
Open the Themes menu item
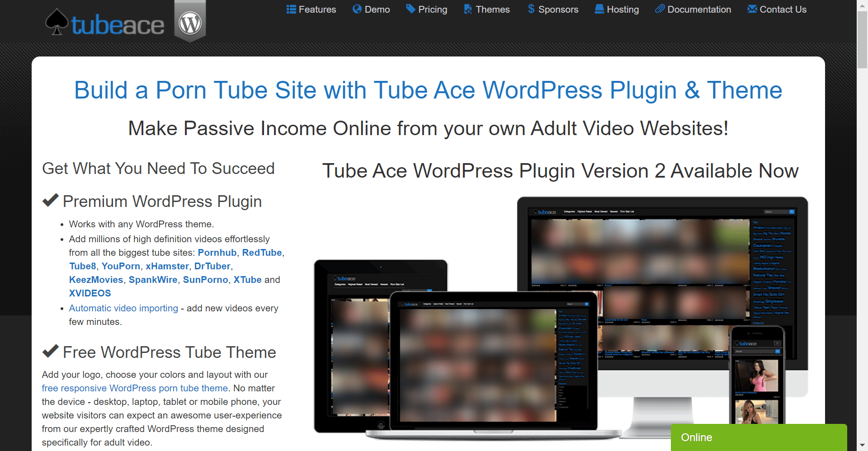coord(487,9)
